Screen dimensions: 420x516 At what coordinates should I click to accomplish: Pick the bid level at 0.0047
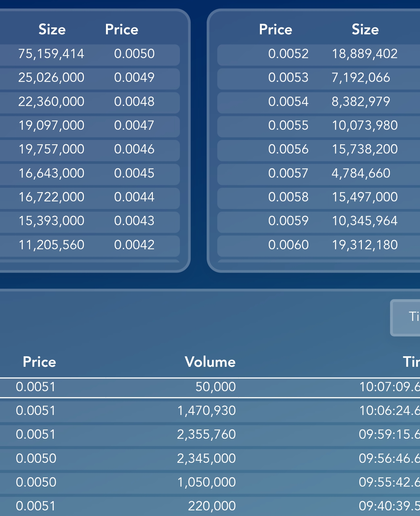coord(89,126)
